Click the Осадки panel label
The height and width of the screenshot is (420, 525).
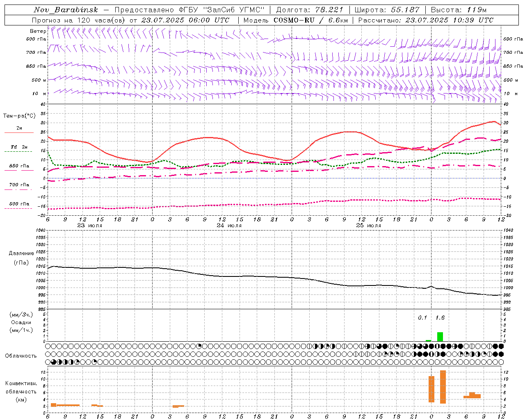(21, 322)
